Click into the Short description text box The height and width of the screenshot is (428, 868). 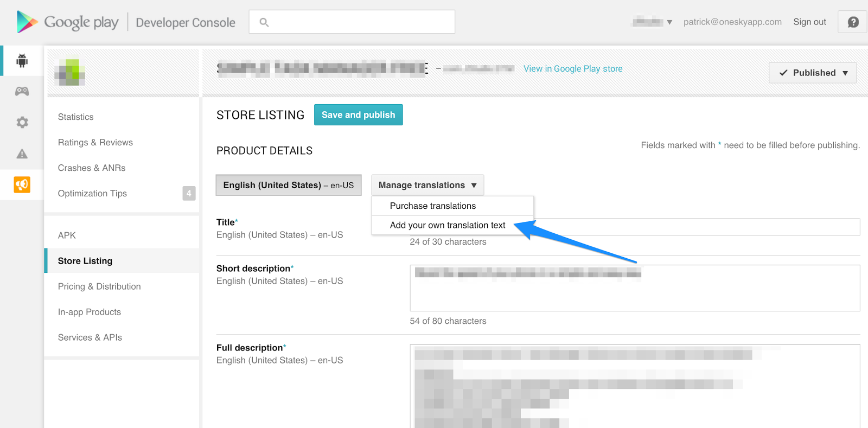click(x=635, y=288)
